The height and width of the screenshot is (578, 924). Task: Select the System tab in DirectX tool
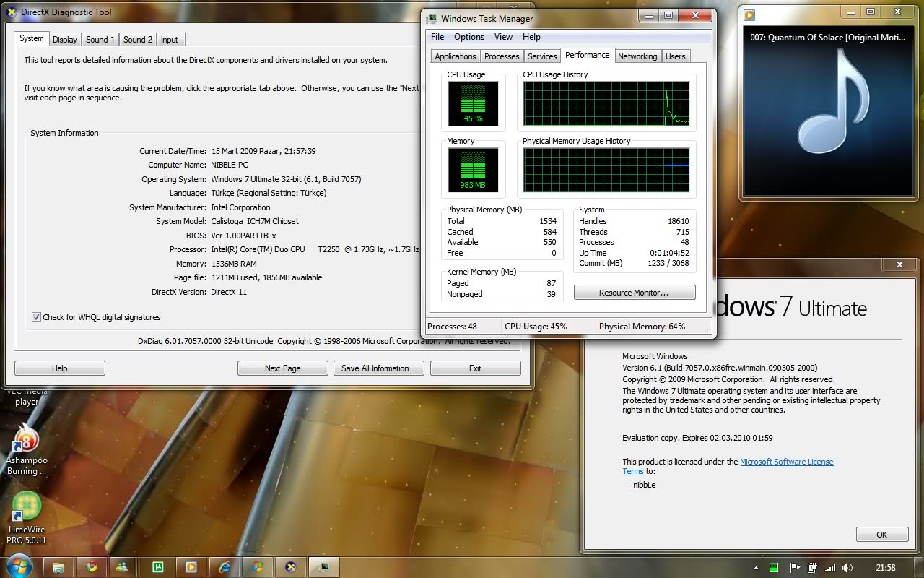point(32,38)
